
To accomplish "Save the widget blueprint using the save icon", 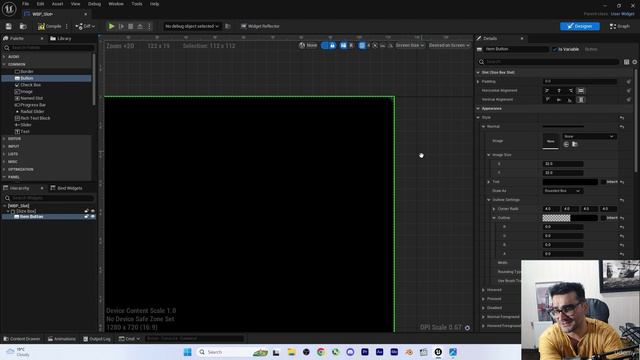I will [x=9, y=26].
